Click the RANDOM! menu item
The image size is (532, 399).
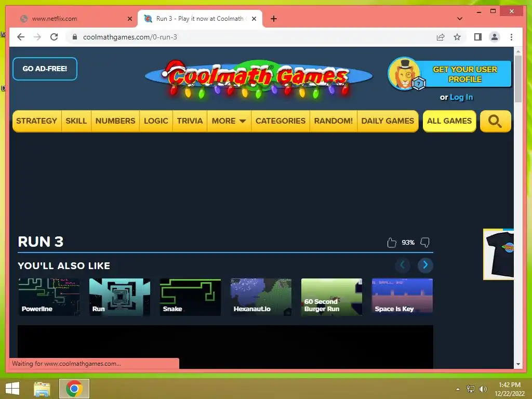(334, 121)
